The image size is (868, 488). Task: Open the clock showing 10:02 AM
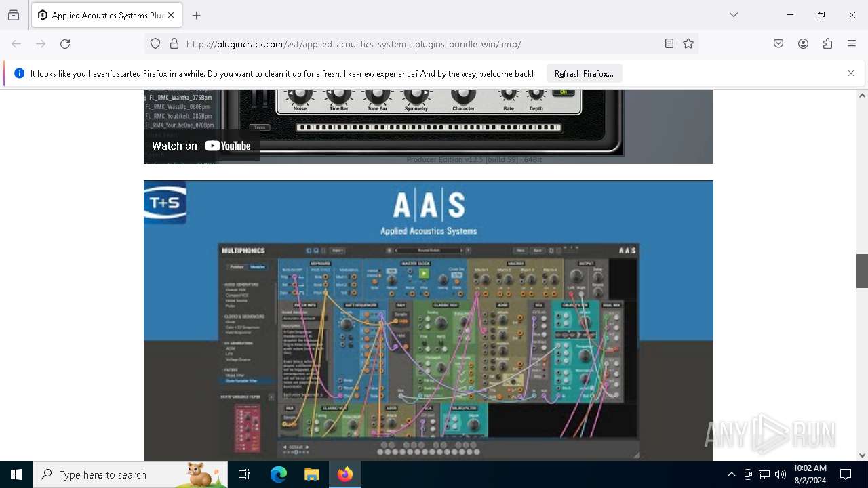[810, 474]
